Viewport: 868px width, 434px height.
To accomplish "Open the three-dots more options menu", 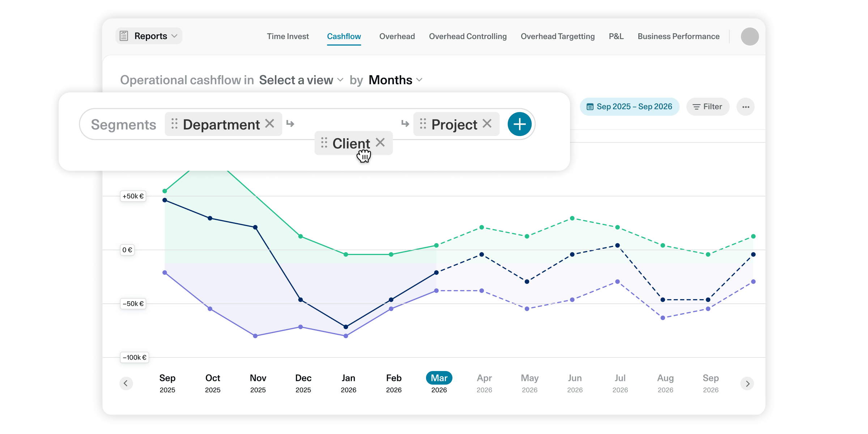I will 745,107.
